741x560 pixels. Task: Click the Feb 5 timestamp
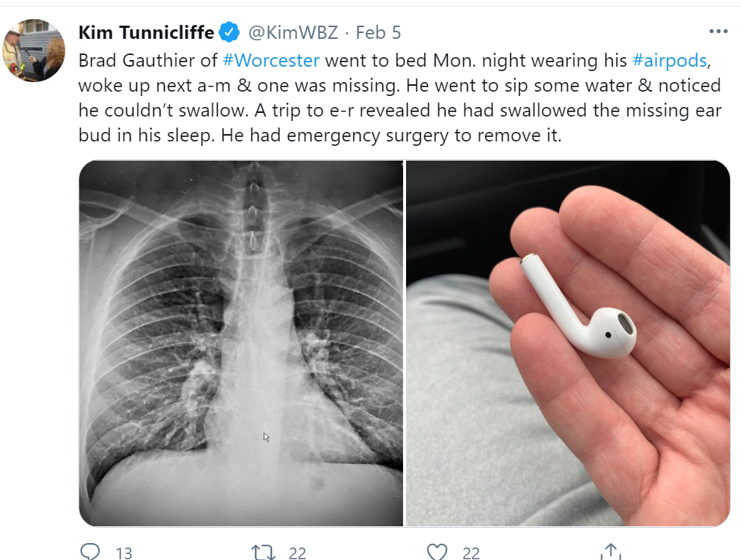378,32
